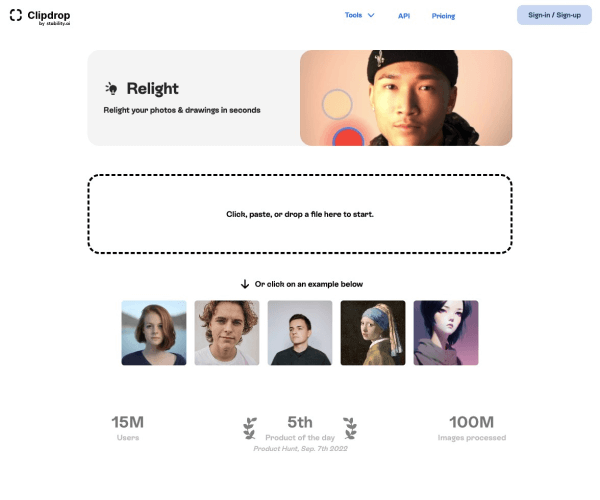
Task: Select the pale yellow light source circle
Action: [x=337, y=104]
